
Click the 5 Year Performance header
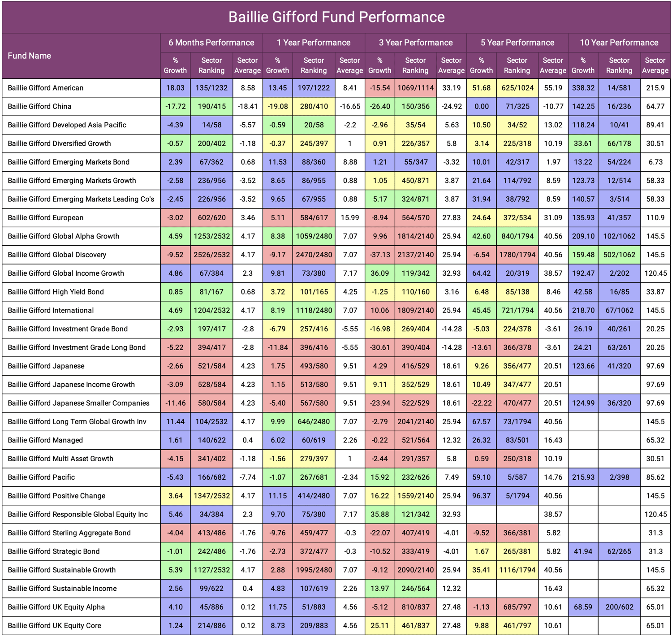click(x=517, y=43)
